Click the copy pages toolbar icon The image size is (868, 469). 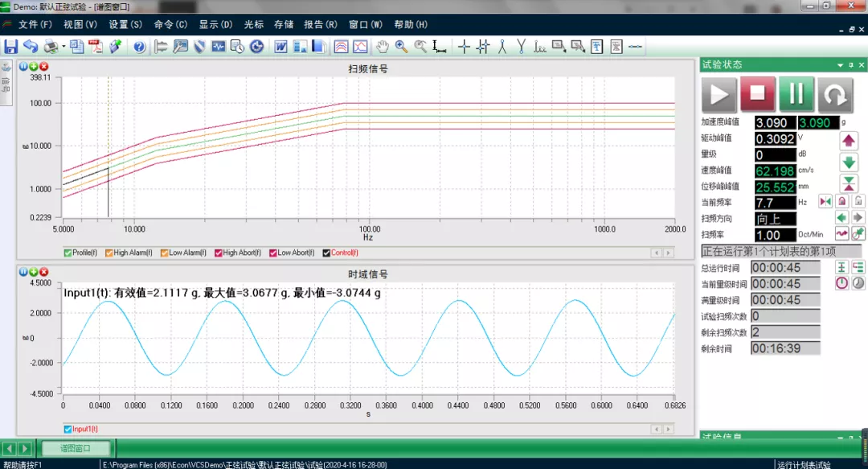(77, 47)
